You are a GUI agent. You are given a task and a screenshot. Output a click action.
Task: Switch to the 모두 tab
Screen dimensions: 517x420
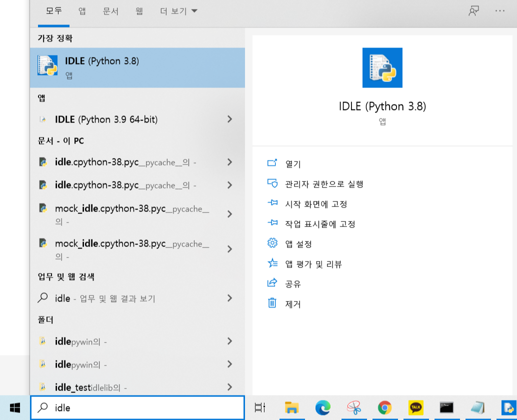(x=53, y=11)
